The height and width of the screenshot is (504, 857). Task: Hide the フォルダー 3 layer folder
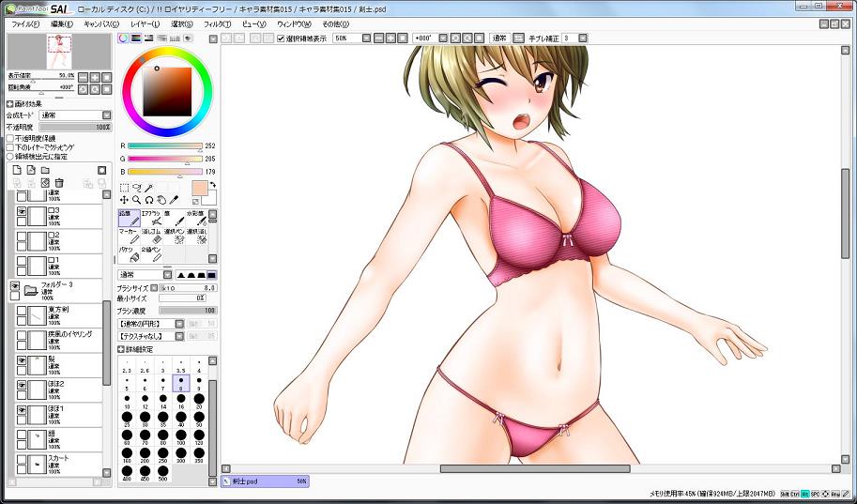point(15,285)
